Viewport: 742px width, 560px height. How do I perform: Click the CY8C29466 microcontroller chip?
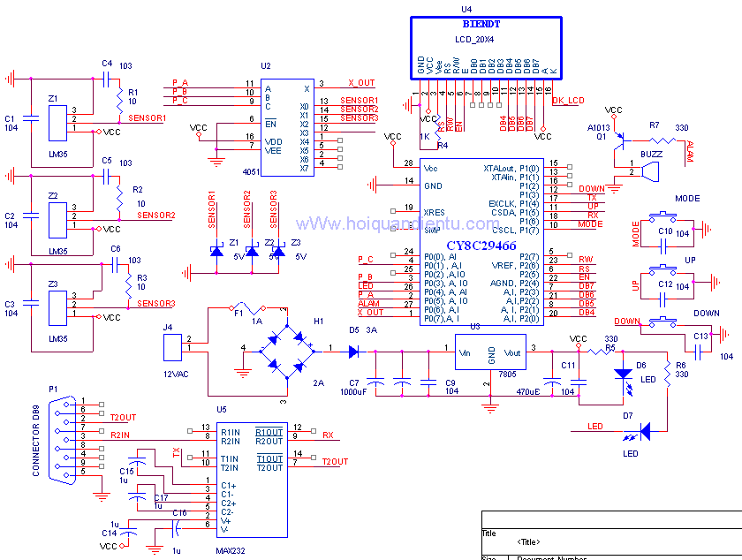pyautogui.click(x=481, y=242)
